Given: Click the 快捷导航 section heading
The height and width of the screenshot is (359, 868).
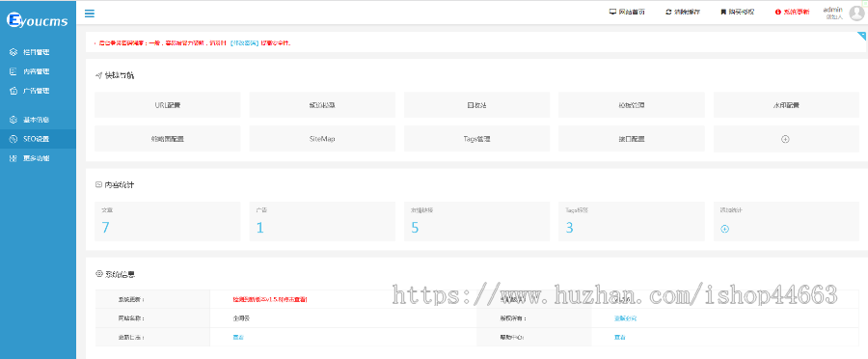Looking at the screenshot, I should (119, 76).
